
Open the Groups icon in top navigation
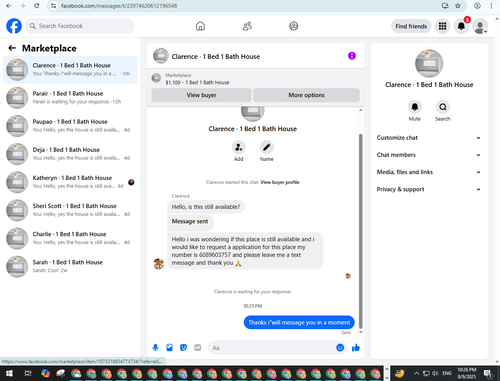(x=294, y=26)
